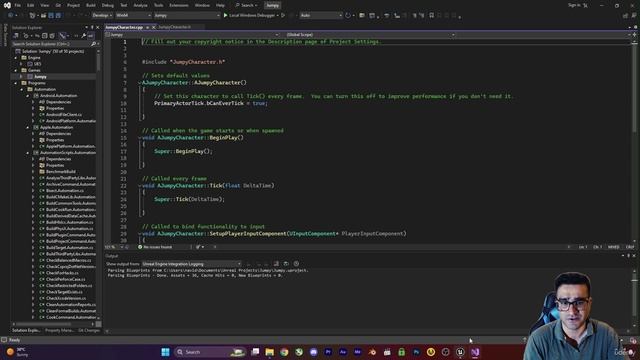Expand the Engine folder
The image size is (640, 360).
tap(16, 58)
